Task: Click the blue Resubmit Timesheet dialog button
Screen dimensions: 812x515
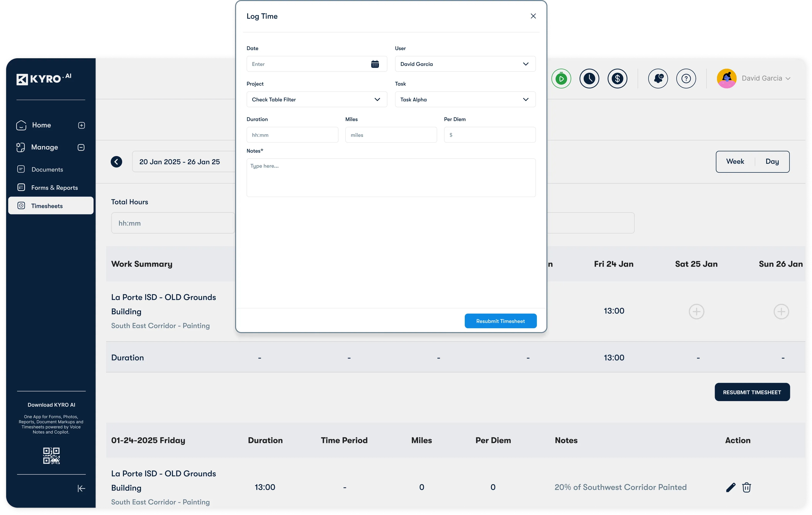Action: [501, 321]
